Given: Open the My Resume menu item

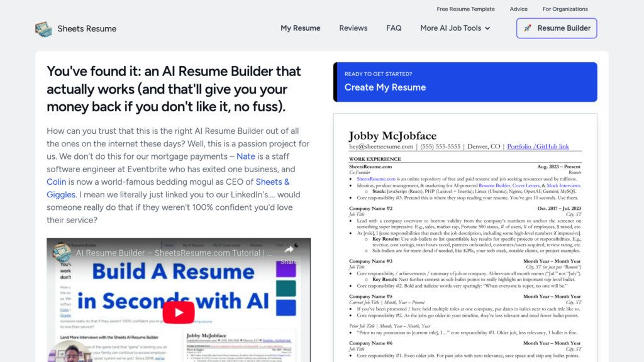Looking at the screenshot, I should pos(300,28).
